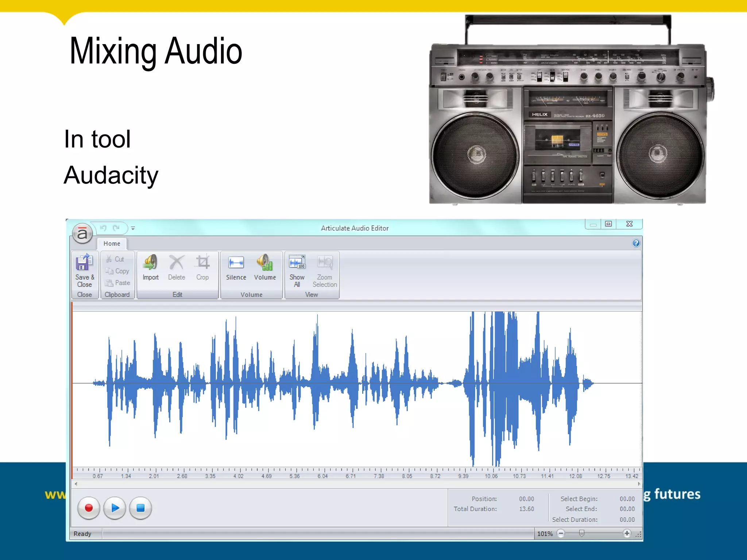Click Cut in the Clipboard group
This screenshot has width=747, height=560.
pos(115,259)
